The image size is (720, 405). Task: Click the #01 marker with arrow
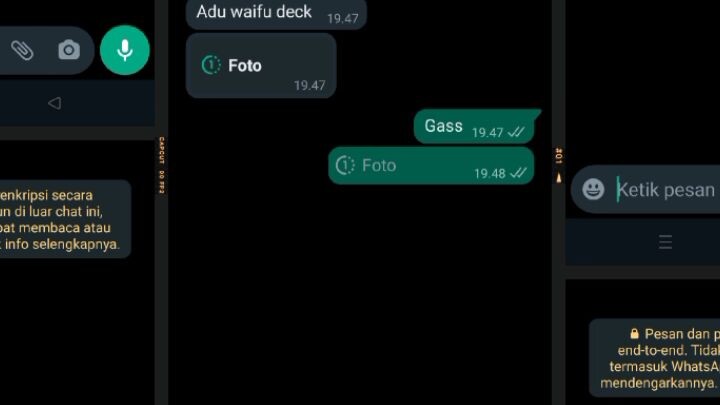click(559, 165)
